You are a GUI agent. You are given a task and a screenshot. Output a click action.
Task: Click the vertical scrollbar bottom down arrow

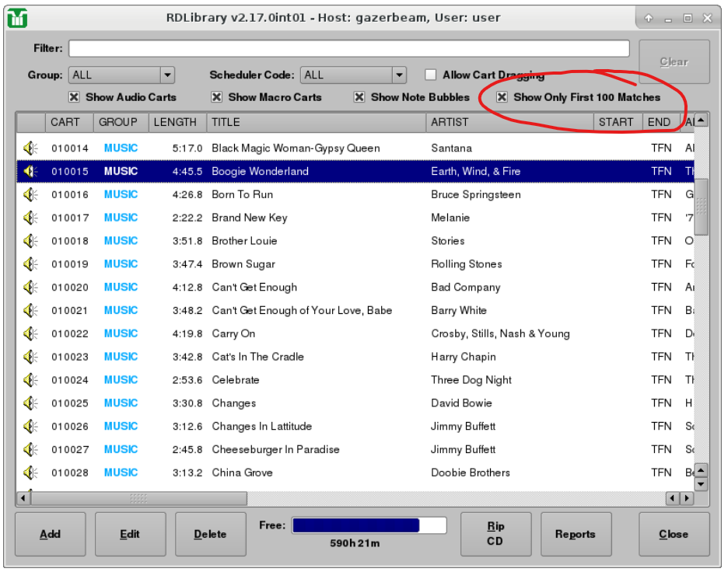coord(701,484)
